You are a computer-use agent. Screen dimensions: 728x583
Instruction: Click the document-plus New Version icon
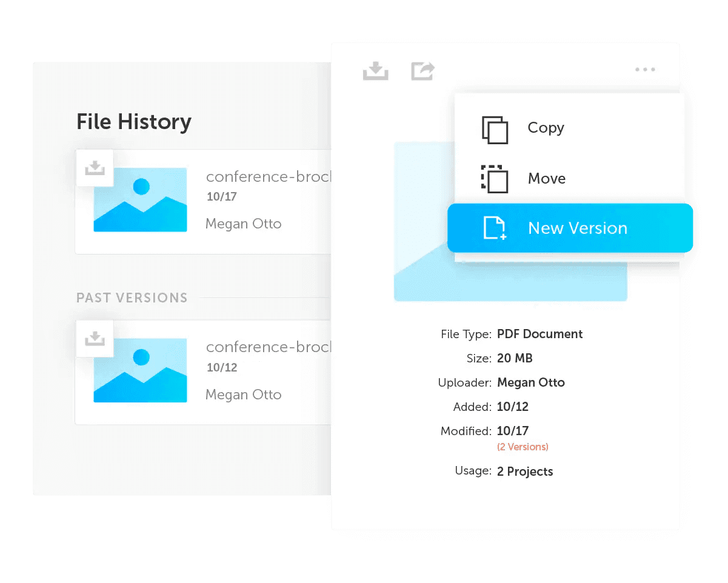point(495,228)
